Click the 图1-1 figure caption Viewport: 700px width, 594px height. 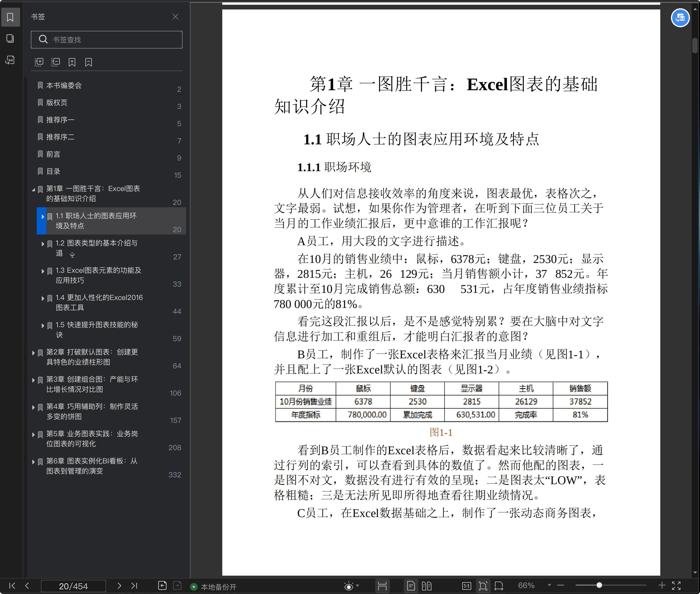441,432
